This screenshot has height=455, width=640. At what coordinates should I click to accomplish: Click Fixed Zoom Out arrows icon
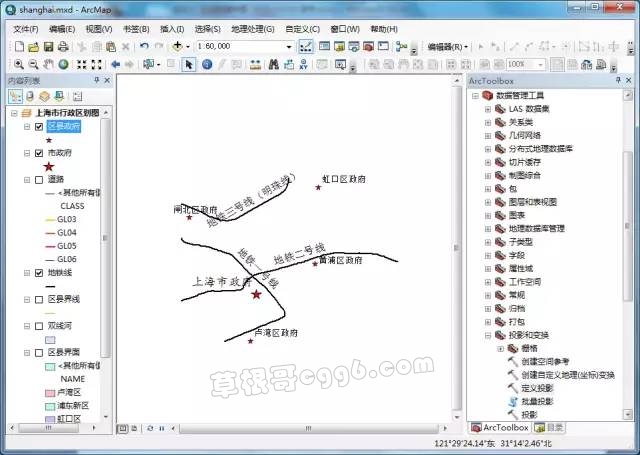pos(96,64)
